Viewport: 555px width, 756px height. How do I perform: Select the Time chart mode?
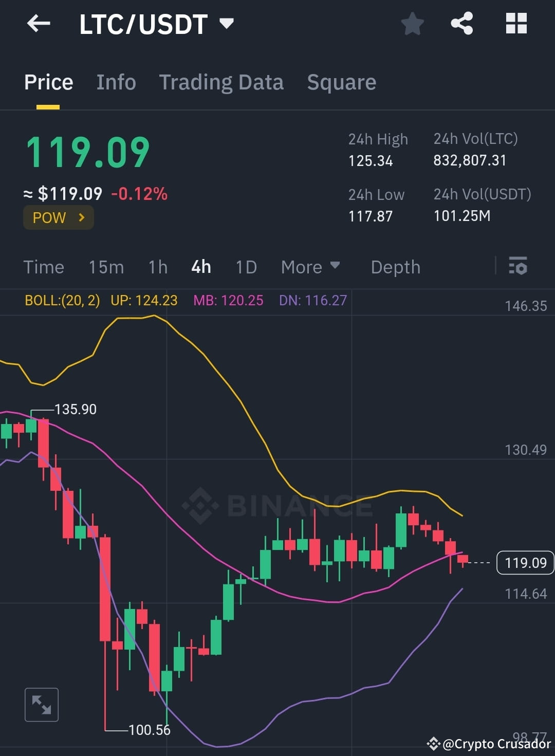(x=44, y=267)
